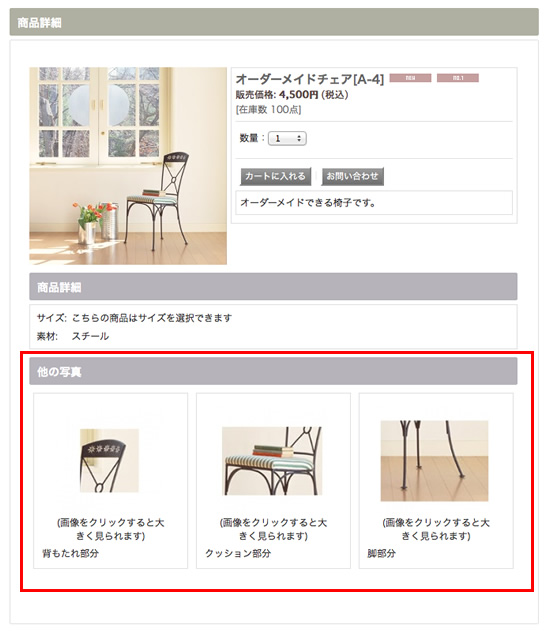Image resolution: width=550 pixels, height=633 pixels.
Task: Click the gray 商品詳細 section header
Action: click(273, 287)
